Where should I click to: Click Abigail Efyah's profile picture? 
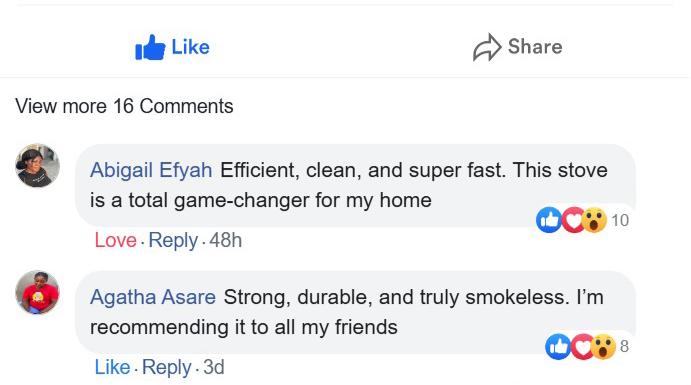[37, 166]
